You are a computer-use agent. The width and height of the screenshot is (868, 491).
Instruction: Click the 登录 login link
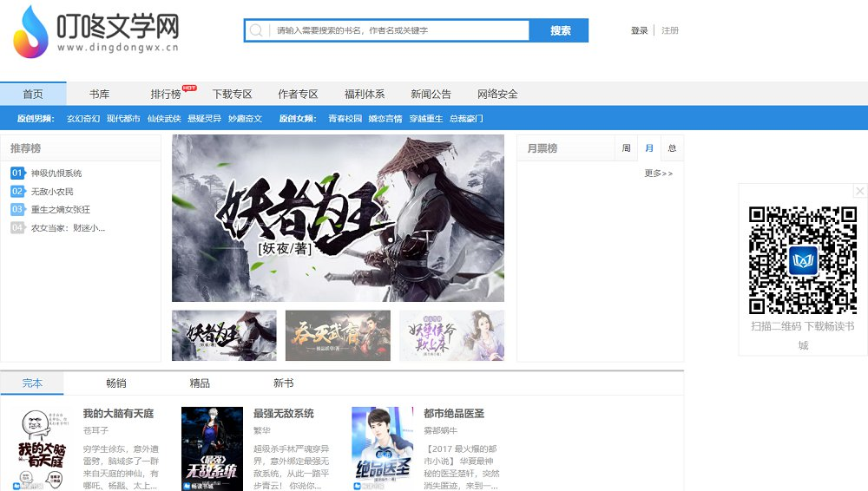pos(639,30)
